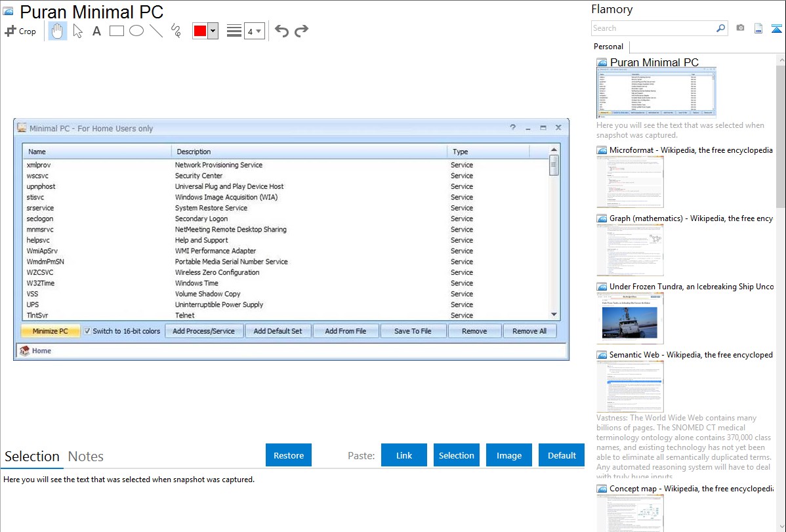Click the Remove button
This screenshot has height=532, width=786.
point(474,331)
